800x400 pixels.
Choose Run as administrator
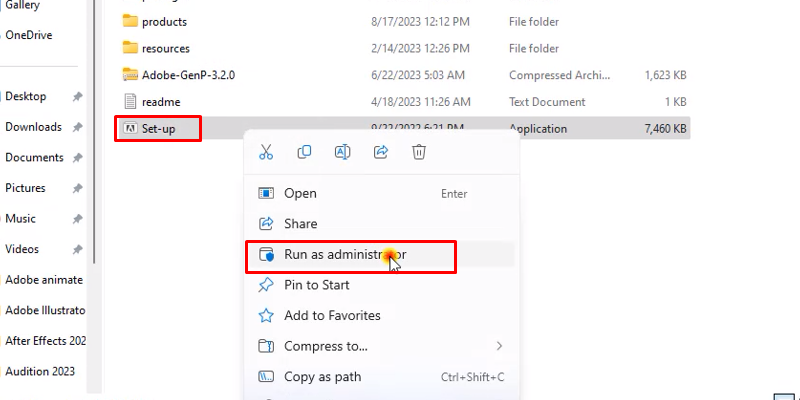(x=382, y=254)
